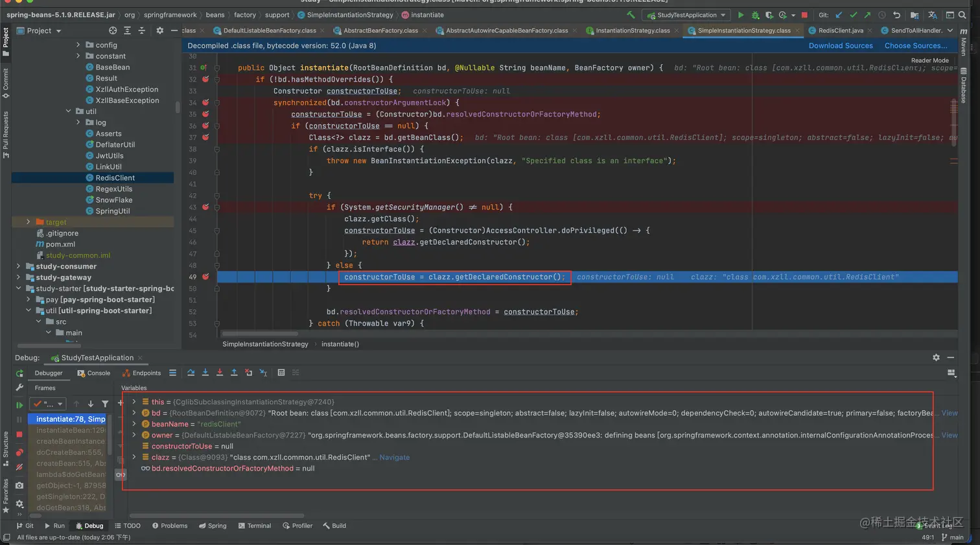Expand all nodes in the Project panel

point(127,30)
